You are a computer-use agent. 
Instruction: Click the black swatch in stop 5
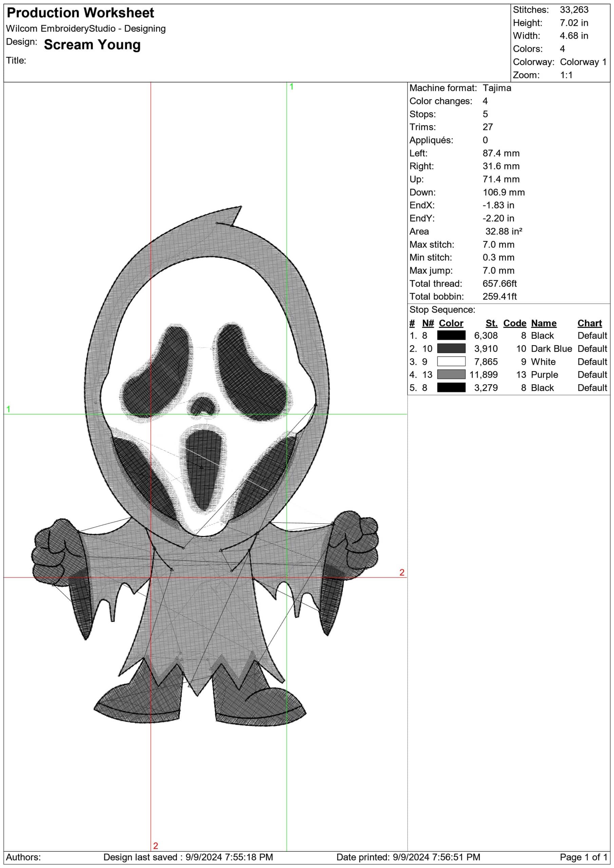pos(451,388)
